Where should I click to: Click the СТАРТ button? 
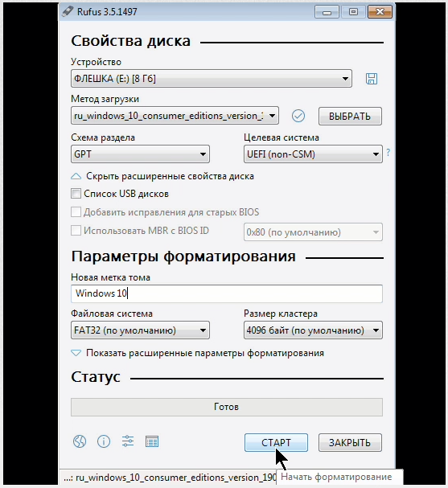pos(276,442)
